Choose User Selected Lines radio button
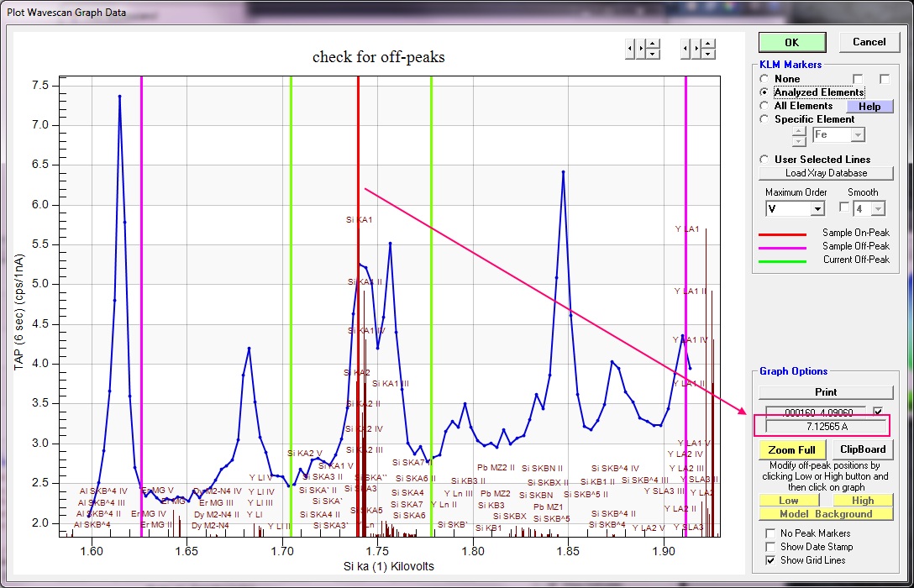914x588 pixels. [764, 160]
